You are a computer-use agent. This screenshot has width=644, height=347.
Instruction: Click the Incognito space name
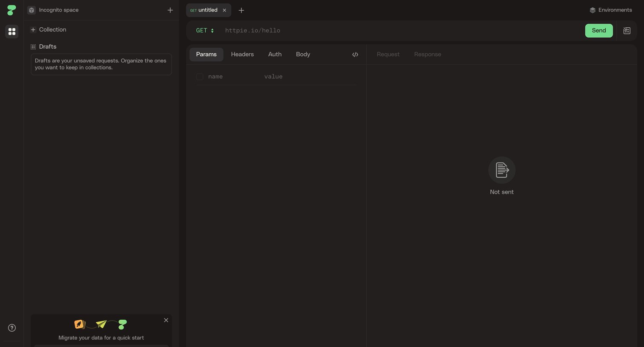[x=59, y=10]
